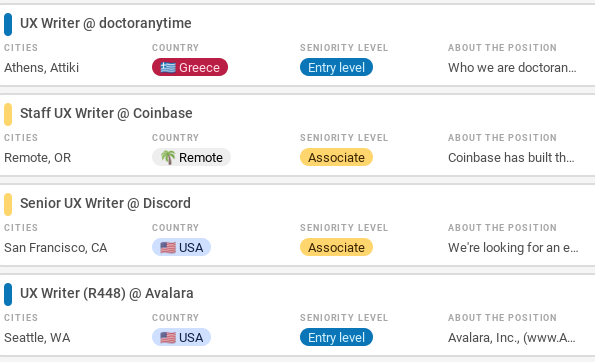
Task: Click the Associate badge for Coinbase
Action: pos(336,157)
